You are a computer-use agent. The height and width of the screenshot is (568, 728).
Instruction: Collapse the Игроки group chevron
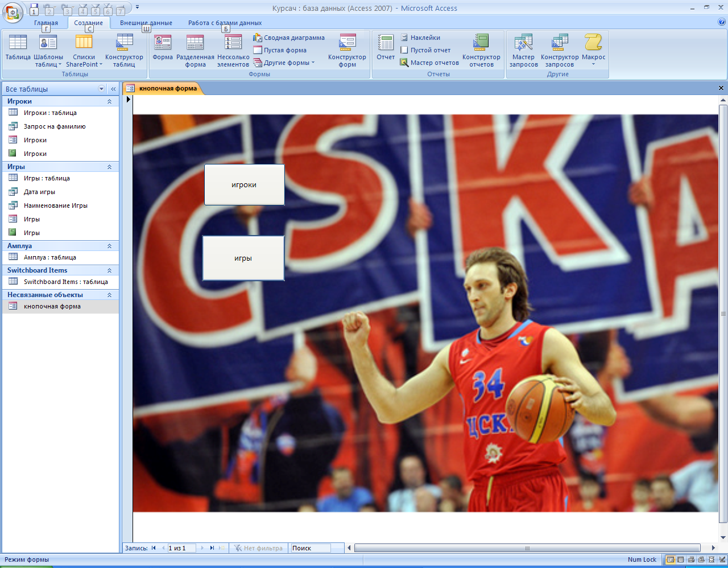(109, 101)
